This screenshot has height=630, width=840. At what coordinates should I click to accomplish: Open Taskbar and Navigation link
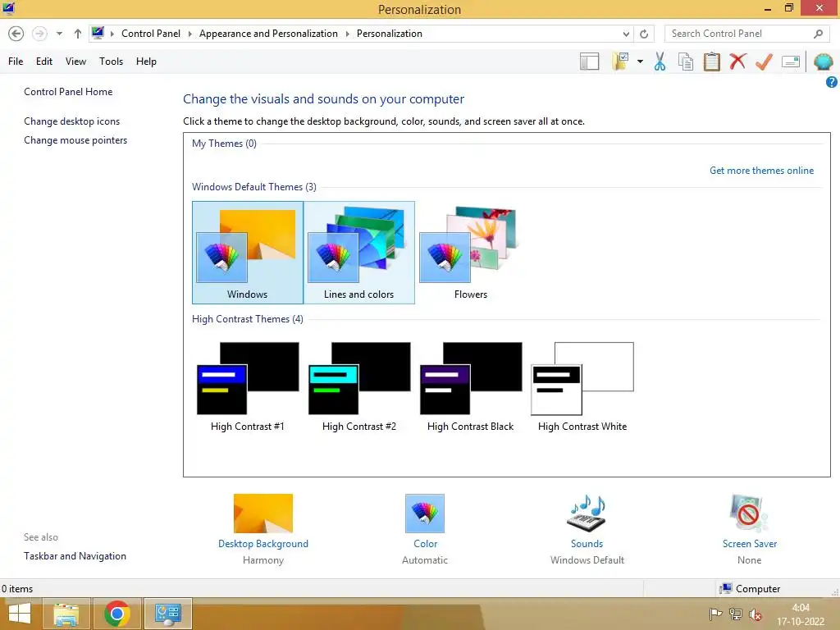[x=75, y=556]
